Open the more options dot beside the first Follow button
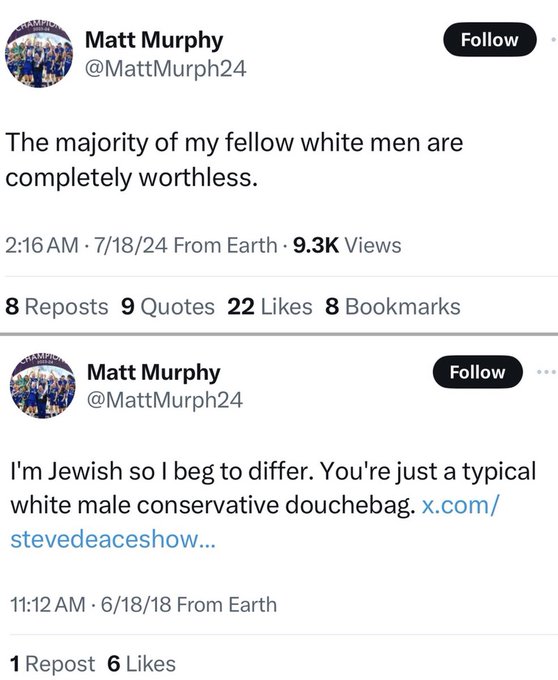This screenshot has width=558, height=680. (x=553, y=39)
